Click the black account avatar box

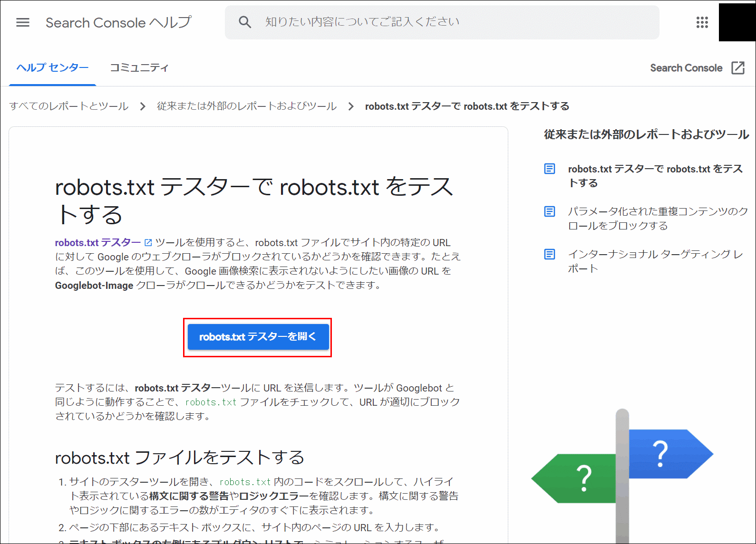point(737,22)
